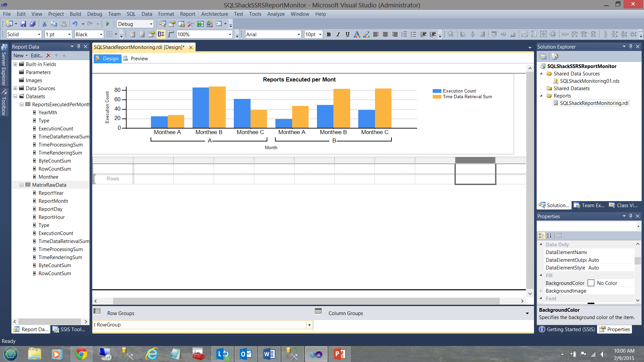Toggle Bold formatting
The width and height of the screenshot is (644, 362).
[329, 34]
